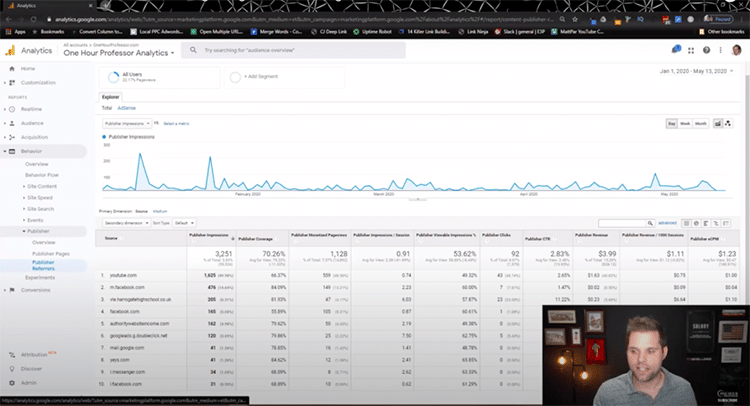
Task: Open the youtube.com source link
Action: (x=121, y=274)
